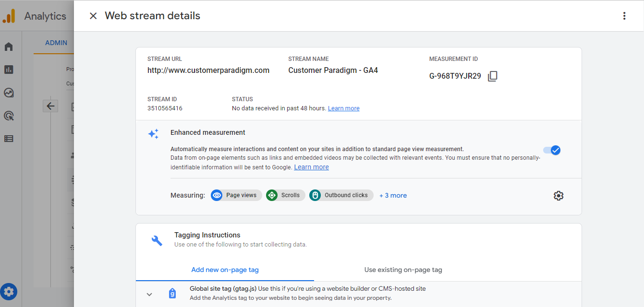Copy the measurement ID to clipboard
This screenshot has height=307, width=644.
tap(492, 76)
